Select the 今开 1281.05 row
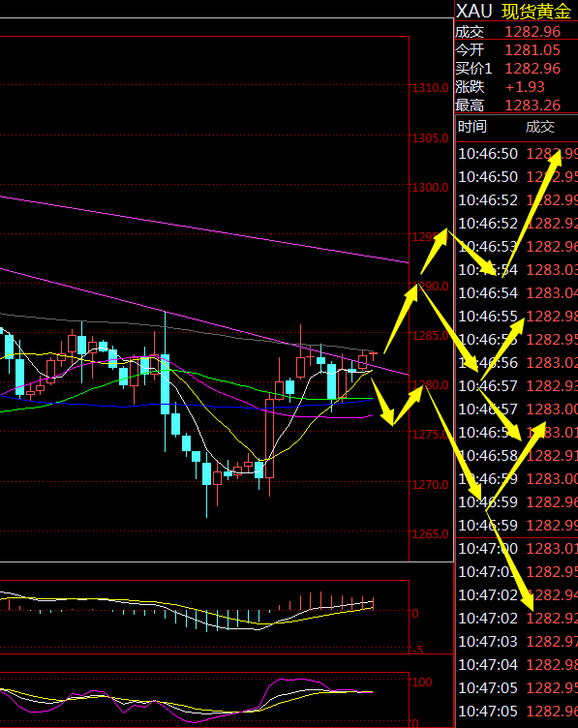578x728 pixels. (516, 50)
